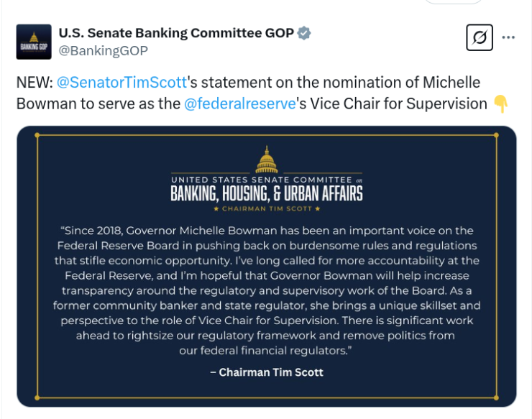Screen dimensions: 532x419
Task: Click the pointing-down hand emoji
Action: (x=501, y=103)
